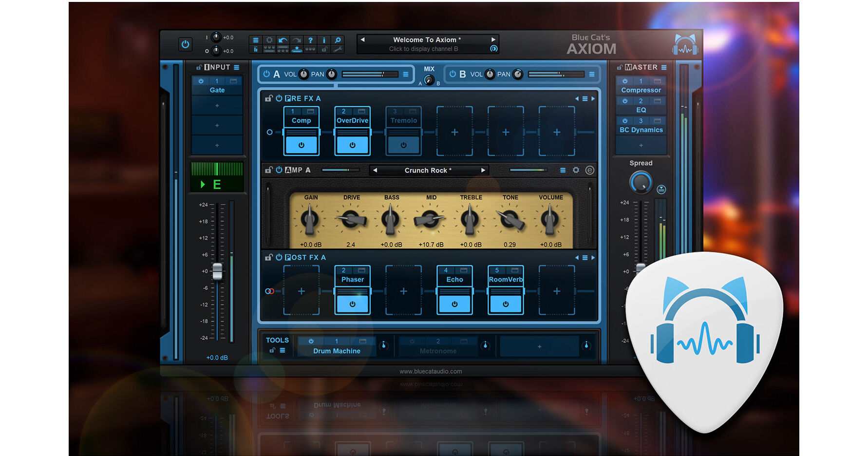Select previous amp preset before Crunch Rock

click(375, 171)
